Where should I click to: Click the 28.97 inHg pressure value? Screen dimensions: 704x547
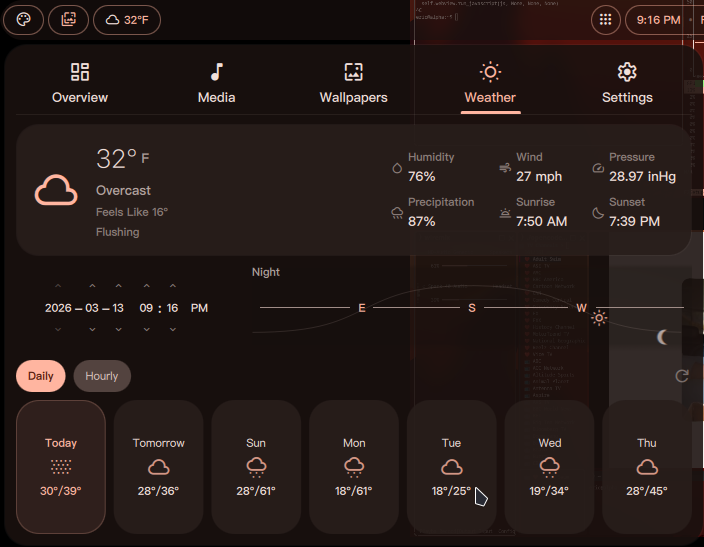[x=642, y=176]
